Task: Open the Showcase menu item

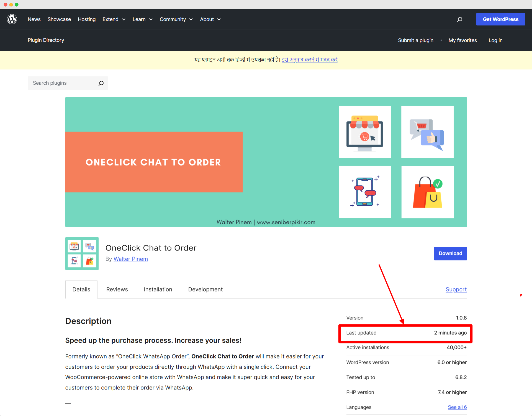Action: click(x=59, y=19)
